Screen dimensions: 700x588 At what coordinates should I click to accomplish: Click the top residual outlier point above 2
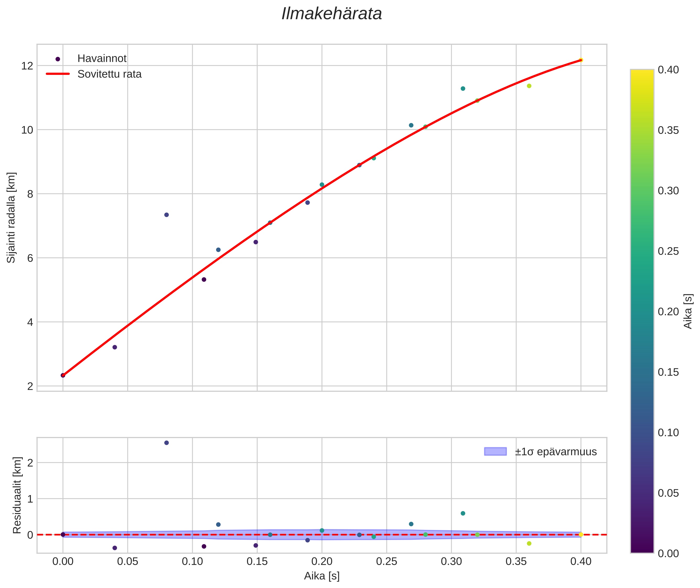coord(166,443)
